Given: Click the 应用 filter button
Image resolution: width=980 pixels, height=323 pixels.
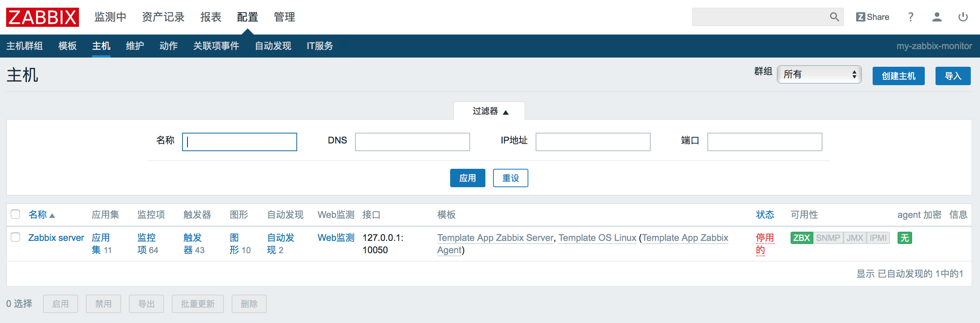Looking at the screenshot, I should click(x=468, y=178).
